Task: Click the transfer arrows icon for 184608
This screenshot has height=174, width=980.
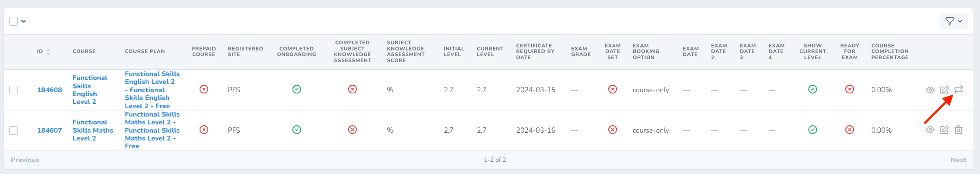Action: click(x=959, y=90)
